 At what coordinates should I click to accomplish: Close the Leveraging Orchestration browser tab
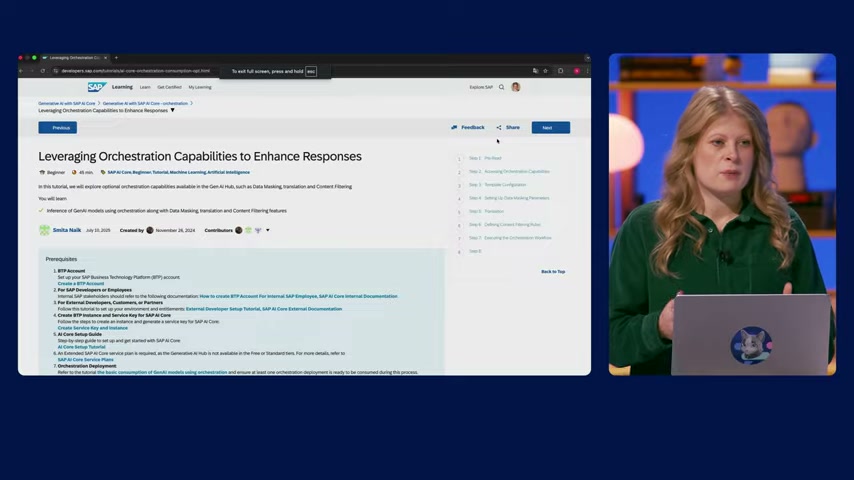coord(106,58)
